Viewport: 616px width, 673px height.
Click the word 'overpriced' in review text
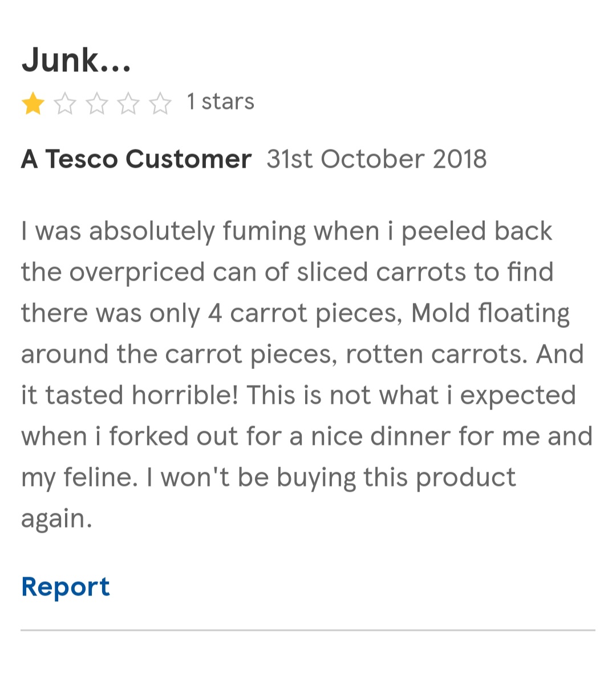[137, 273]
